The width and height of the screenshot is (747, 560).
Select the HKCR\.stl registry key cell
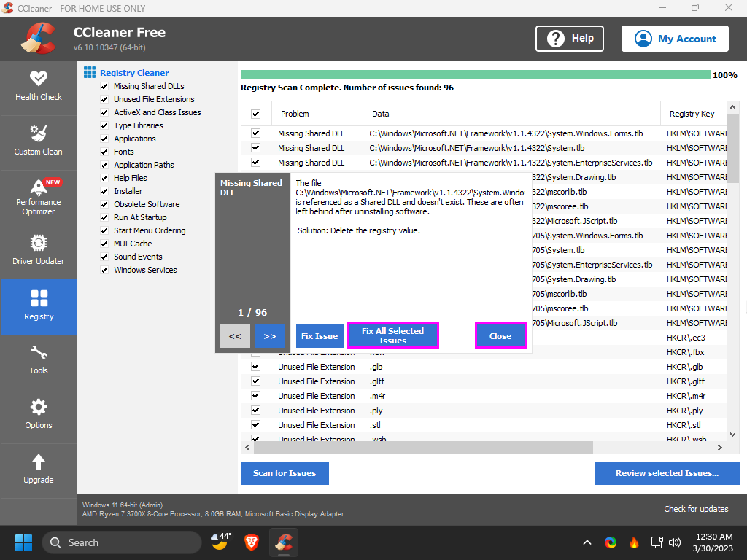click(x=684, y=425)
